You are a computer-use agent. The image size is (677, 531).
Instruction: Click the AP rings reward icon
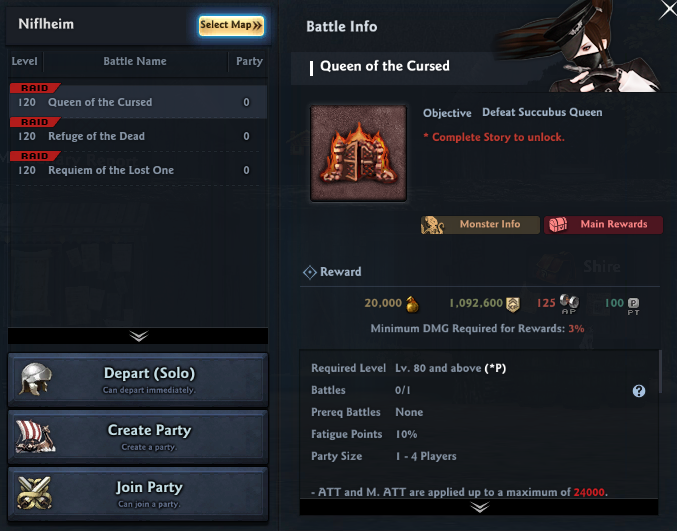tap(569, 301)
